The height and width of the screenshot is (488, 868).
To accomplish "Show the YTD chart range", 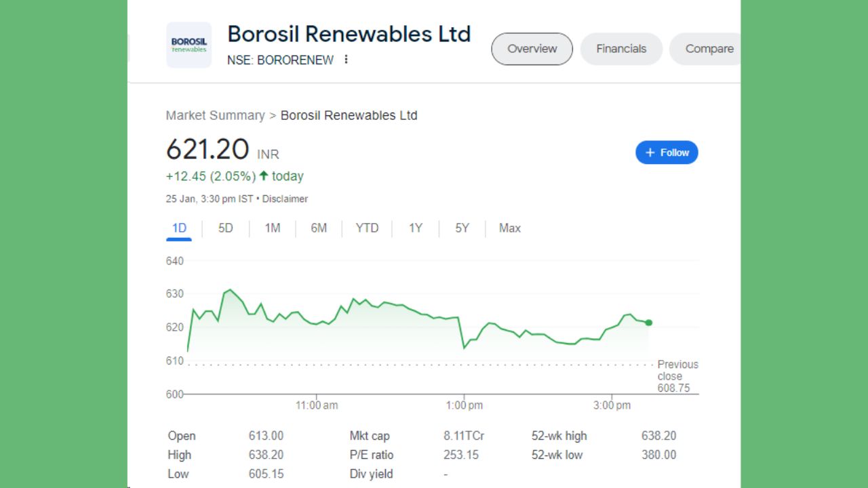I will (367, 228).
